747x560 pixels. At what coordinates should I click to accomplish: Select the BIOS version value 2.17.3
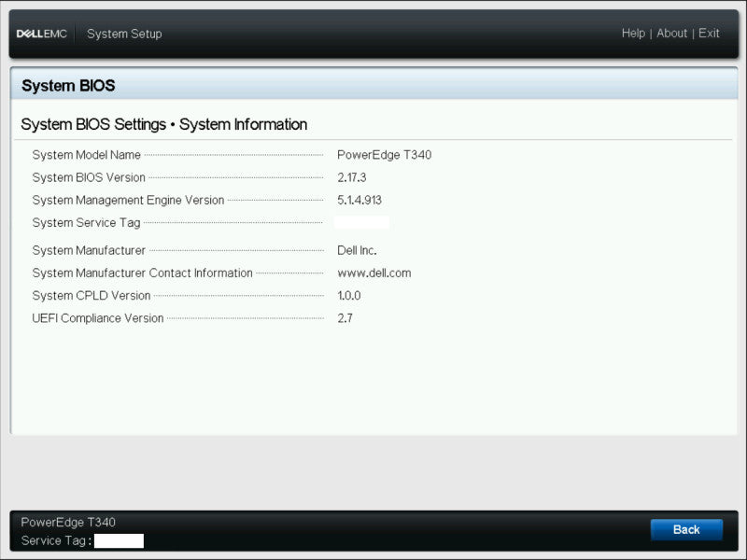pos(352,177)
